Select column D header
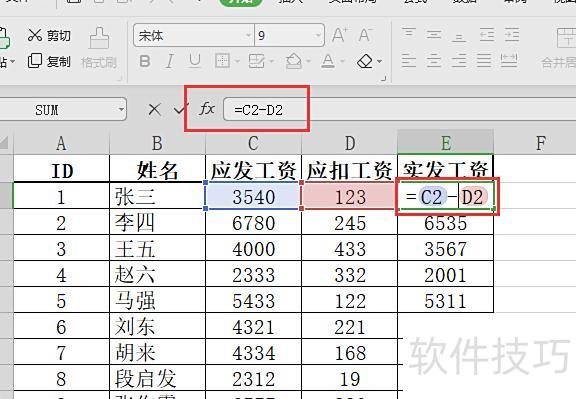This screenshot has height=399, width=576. coord(349,143)
